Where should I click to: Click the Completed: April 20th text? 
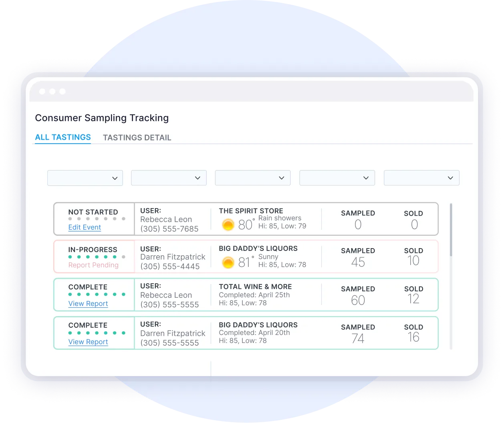[254, 333]
